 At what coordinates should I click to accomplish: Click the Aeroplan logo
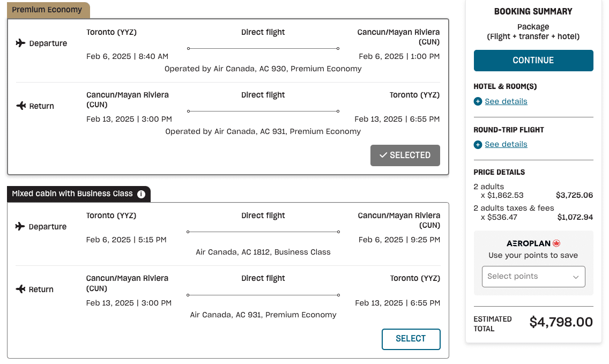coord(533,243)
